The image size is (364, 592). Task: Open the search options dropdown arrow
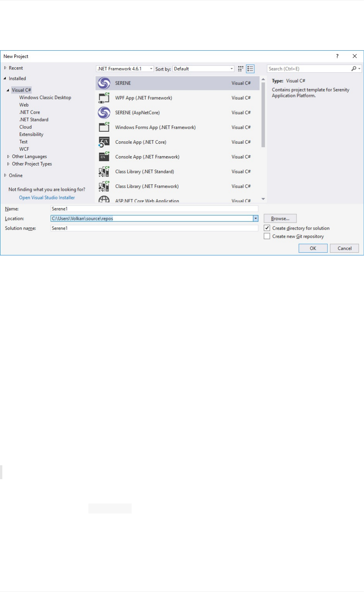click(x=359, y=69)
